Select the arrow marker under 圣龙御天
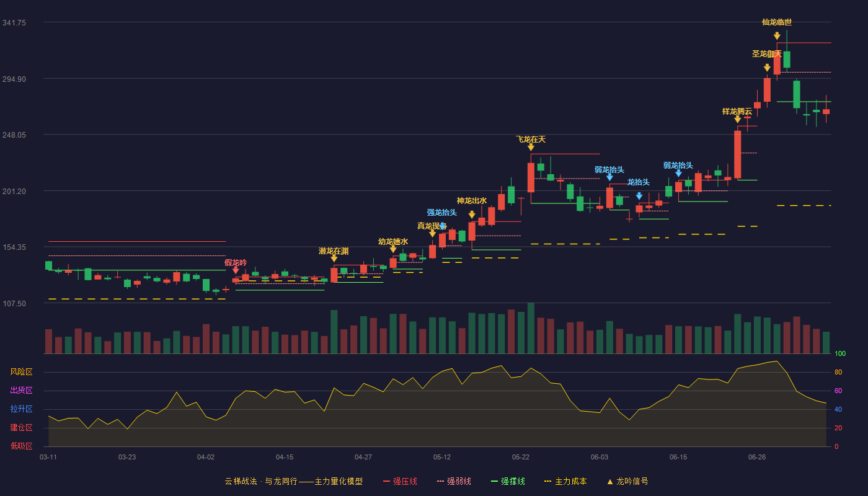The width and height of the screenshot is (868, 496). (767, 68)
